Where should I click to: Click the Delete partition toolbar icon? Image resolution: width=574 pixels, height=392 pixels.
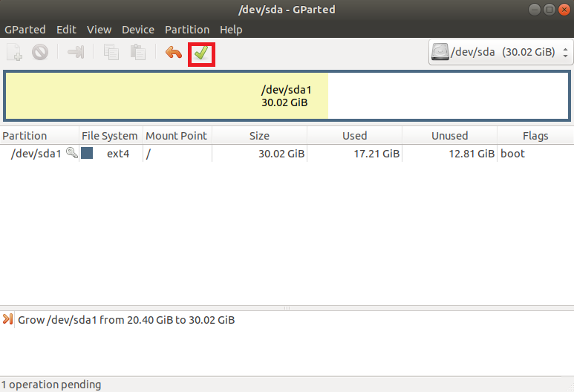[x=40, y=52]
